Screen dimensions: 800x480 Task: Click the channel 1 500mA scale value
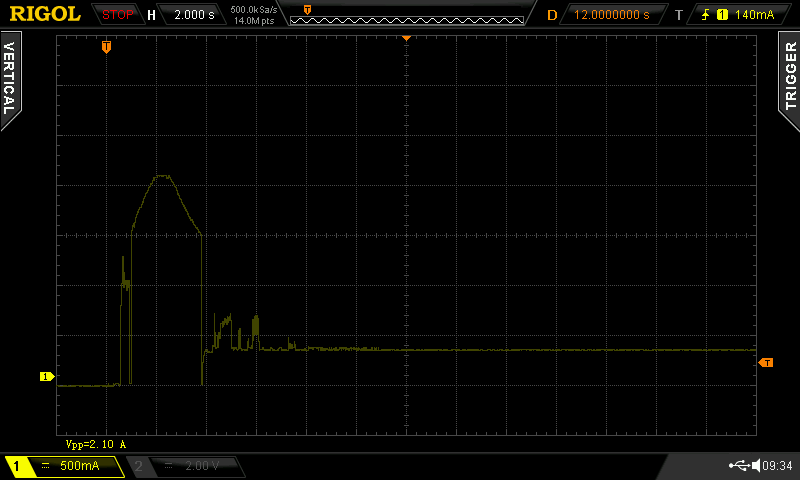[80, 465]
